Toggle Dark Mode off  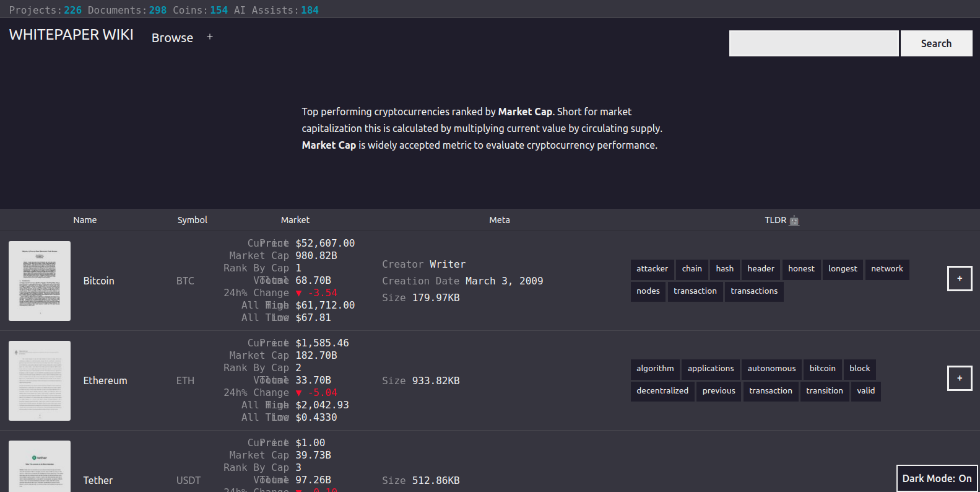937,478
